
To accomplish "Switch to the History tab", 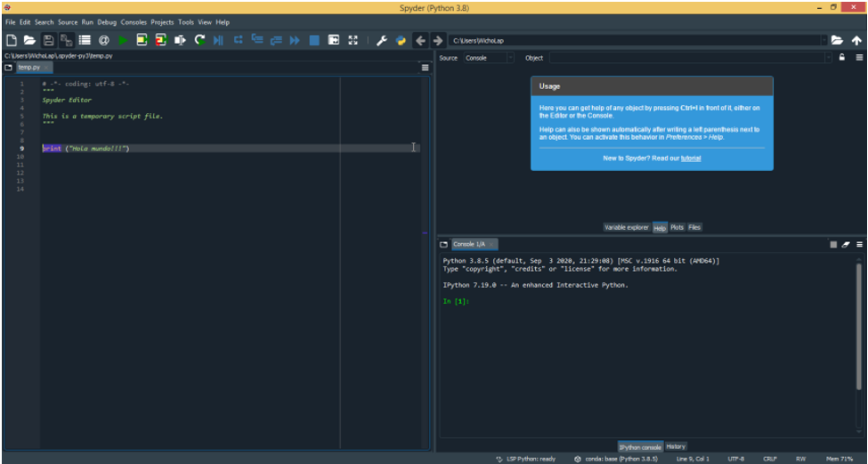I will (676, 446).
